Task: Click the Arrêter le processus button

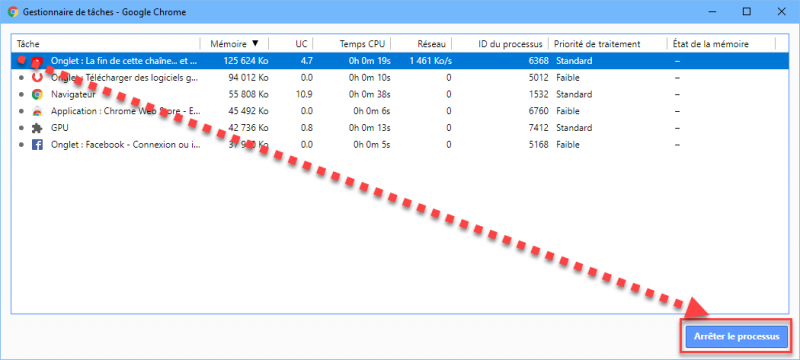Action: pos(736,337)
